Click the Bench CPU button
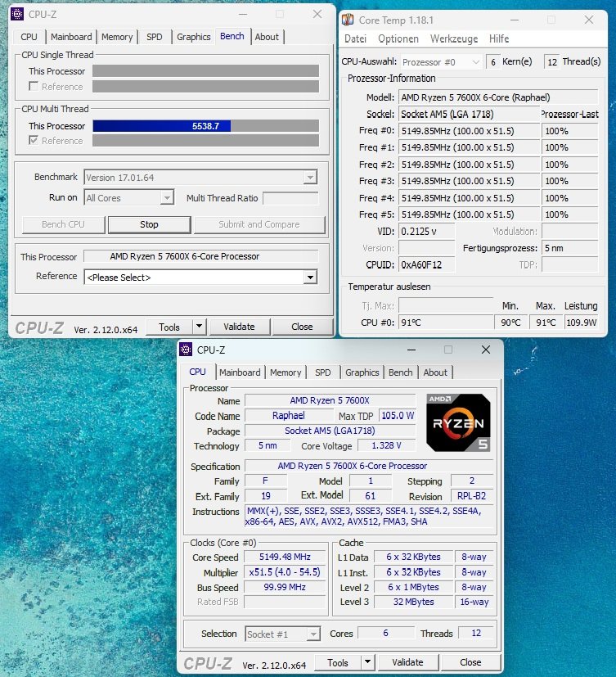The height and width of the screenshot is (677, 616). [x=64, y=224]
